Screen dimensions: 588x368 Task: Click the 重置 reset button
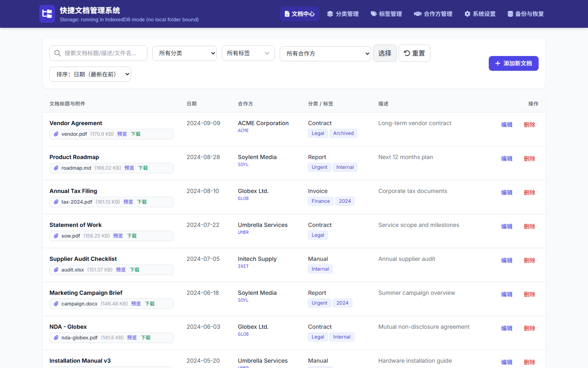(x=414, y=53)
